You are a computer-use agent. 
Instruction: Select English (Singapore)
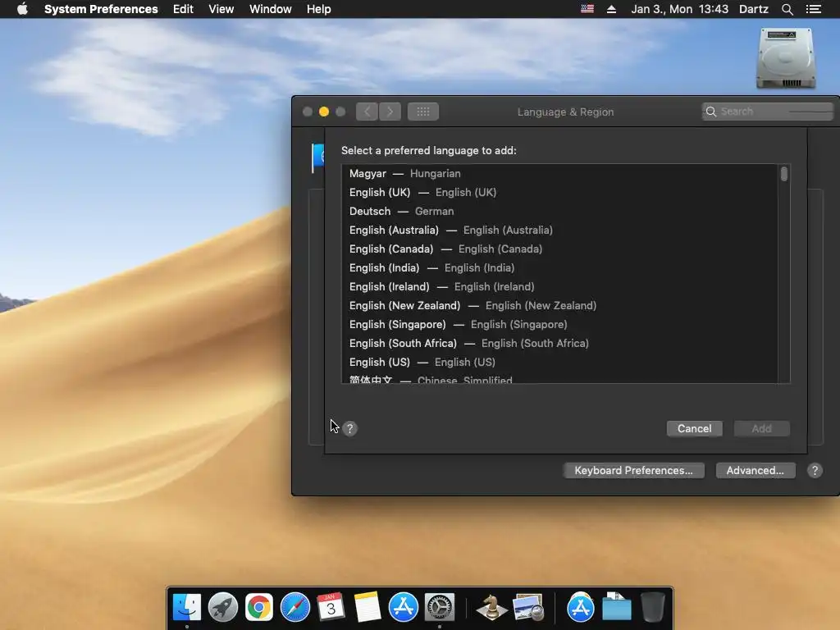click(559, 325)
